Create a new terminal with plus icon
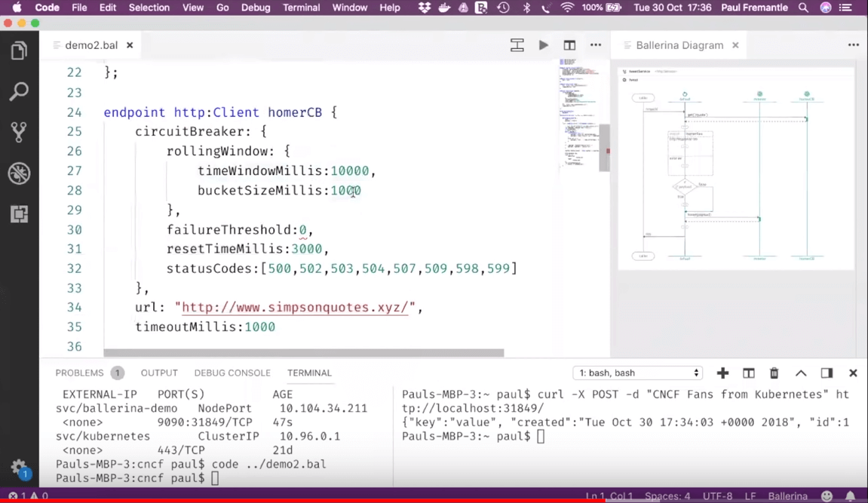The height and width of the screenshot is (503, 868). [722, 373]
